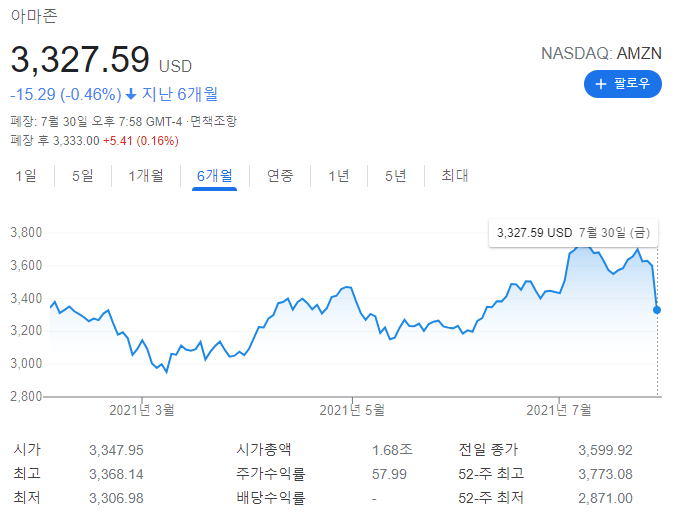The width and height of the screenshot is (687, 532).
Task: Click the 전일 종가 value 3,599.92
Action: (x=606, y=450)
